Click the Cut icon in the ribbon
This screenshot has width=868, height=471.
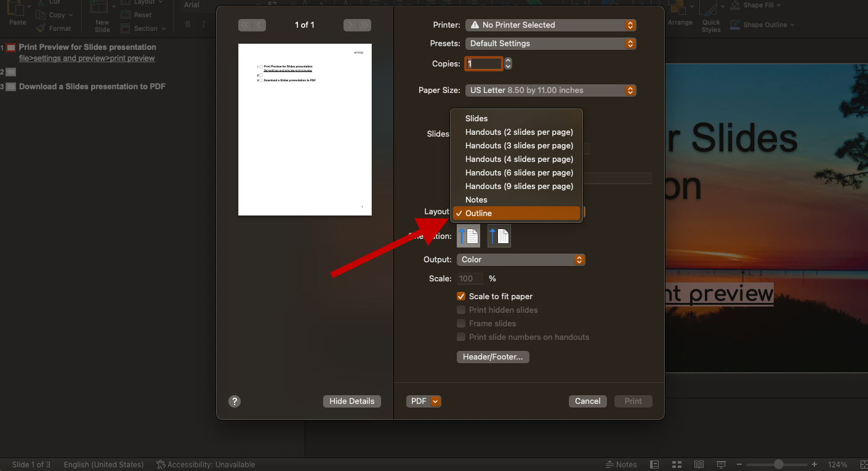pyautogui.click(x=41, y=2)
